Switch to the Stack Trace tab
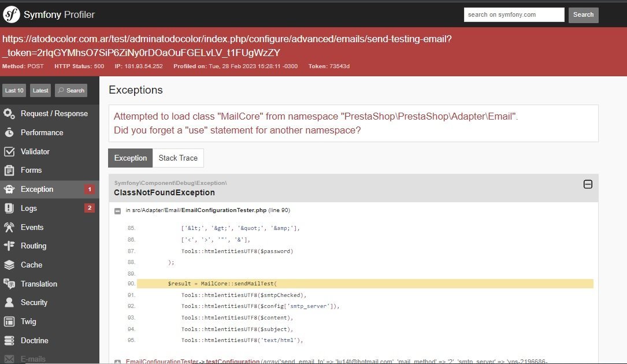Screen dimensions: 627x364 (x=178, y=158)
